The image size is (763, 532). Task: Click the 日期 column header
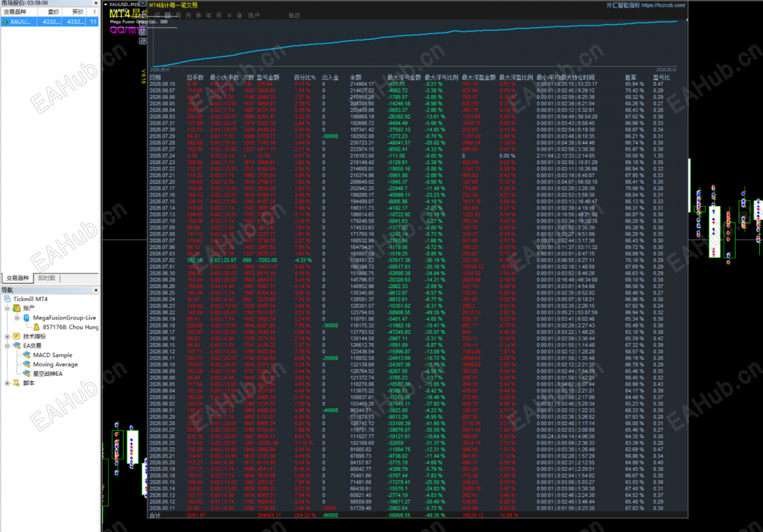[155, 77]
